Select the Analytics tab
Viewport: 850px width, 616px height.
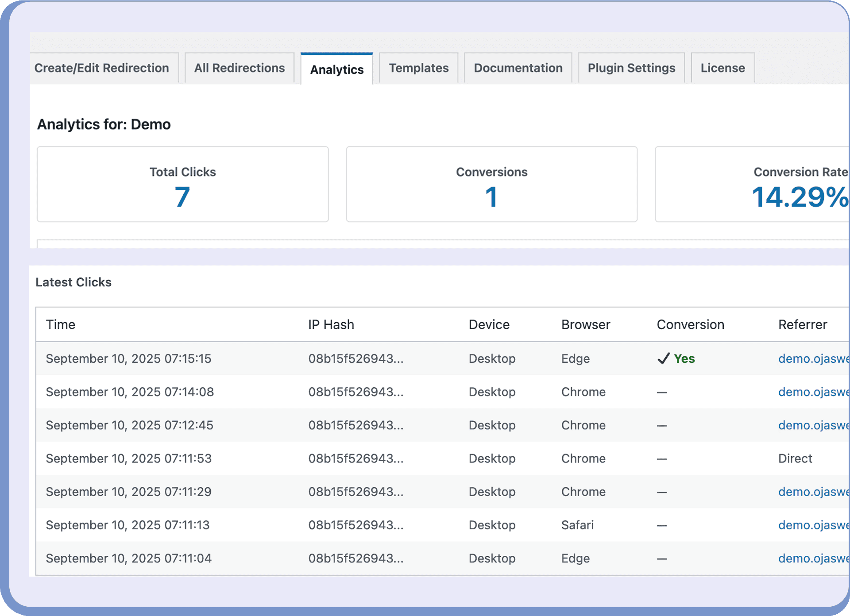[337, 69]
